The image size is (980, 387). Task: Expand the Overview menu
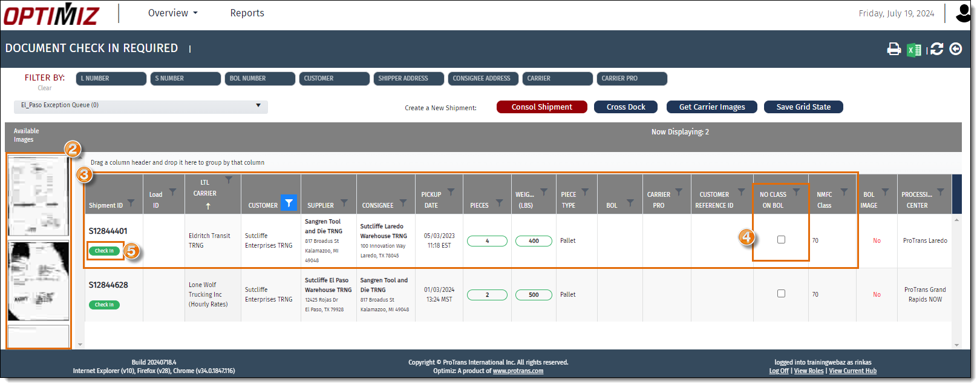[x=173, y=13]
